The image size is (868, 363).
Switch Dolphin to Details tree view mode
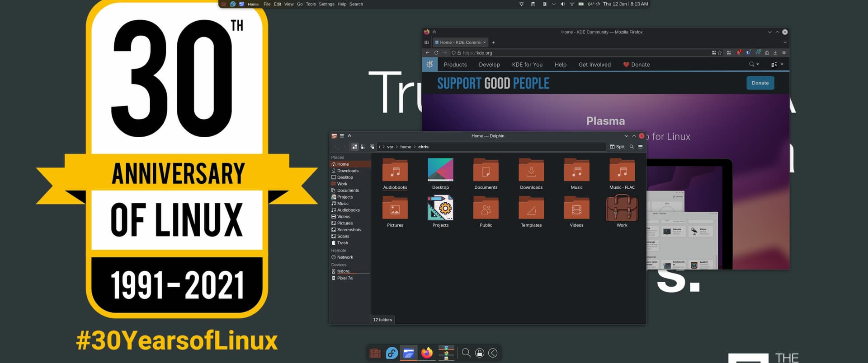372,147
